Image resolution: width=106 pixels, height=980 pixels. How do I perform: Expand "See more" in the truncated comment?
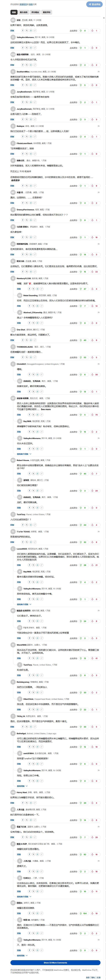45,409
